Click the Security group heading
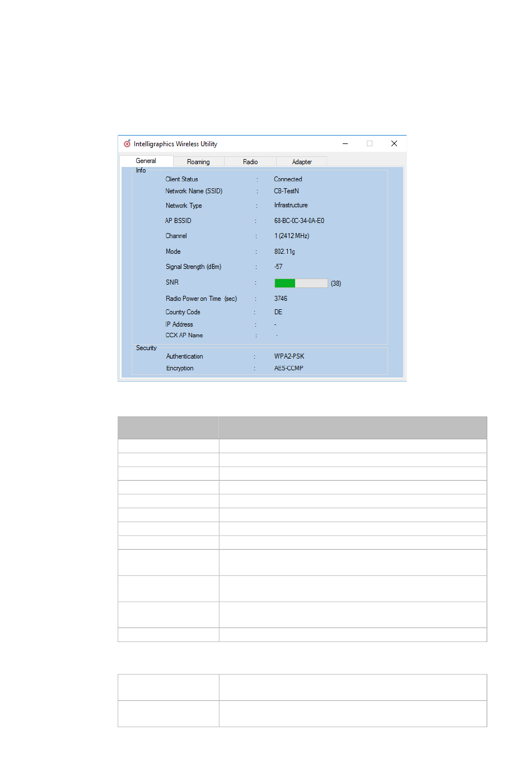The image size is (532, 767). [146, 348]
